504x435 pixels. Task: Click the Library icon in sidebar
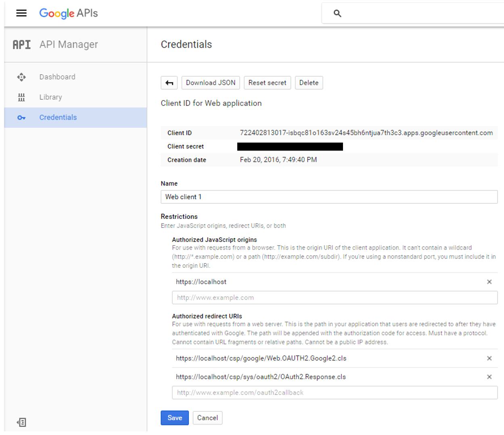click(21, 97)
